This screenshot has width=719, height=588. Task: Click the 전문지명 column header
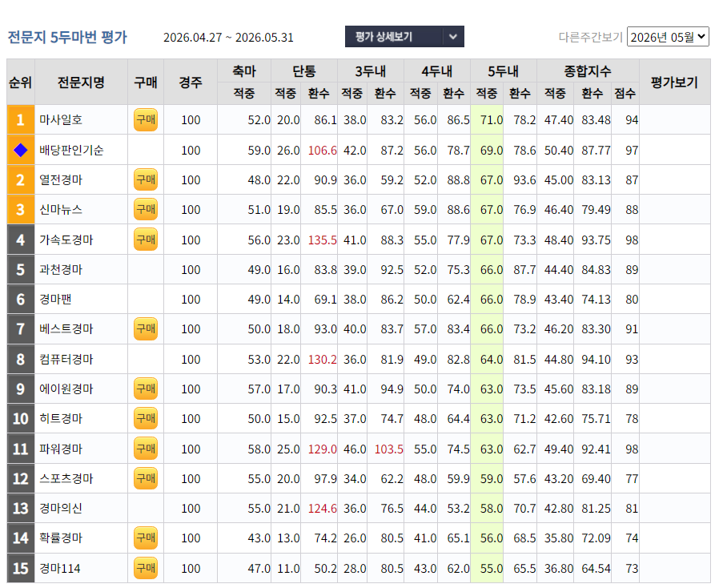(x=81, y=82)
